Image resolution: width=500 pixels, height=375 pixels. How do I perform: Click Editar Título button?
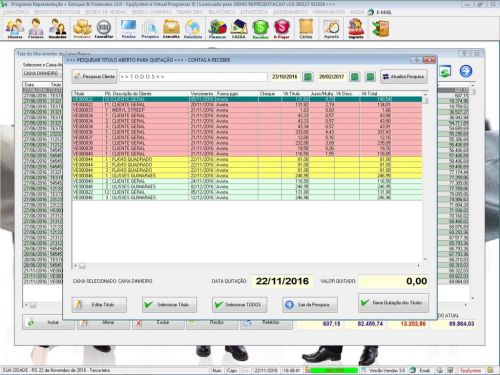coord(99,305)
